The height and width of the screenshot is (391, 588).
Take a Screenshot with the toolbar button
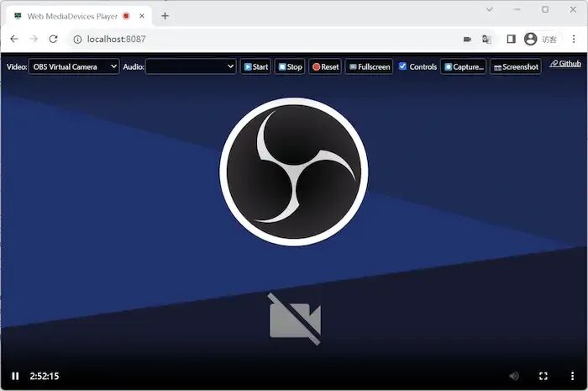coord(516,66)
